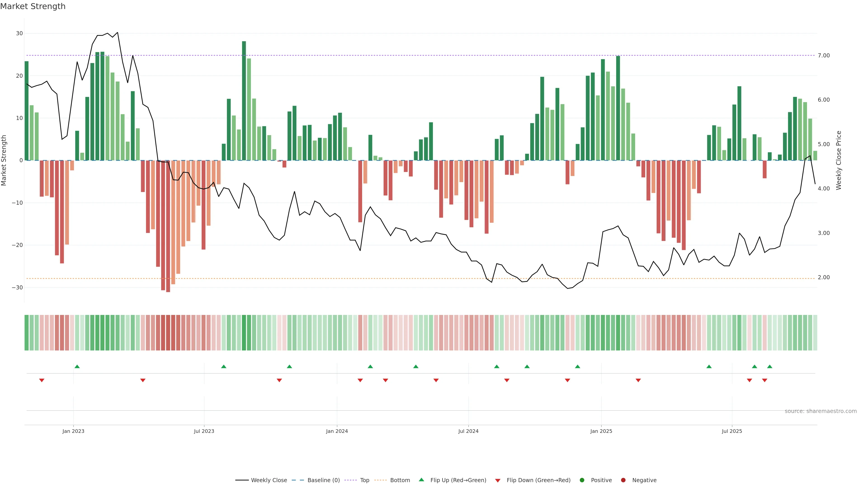Click the last green flip-up marker after Jul 2025
This screenshot has height=488, width=868.
770,366
